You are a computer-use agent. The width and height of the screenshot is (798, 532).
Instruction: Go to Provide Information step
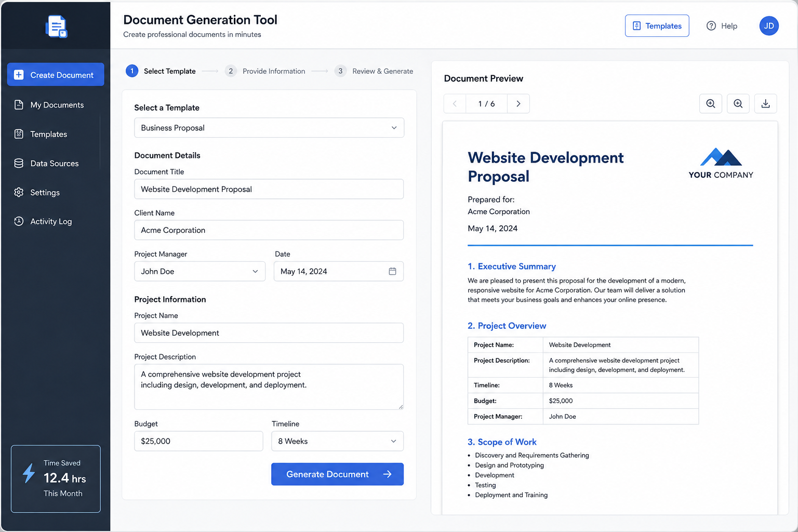point(265,71)
